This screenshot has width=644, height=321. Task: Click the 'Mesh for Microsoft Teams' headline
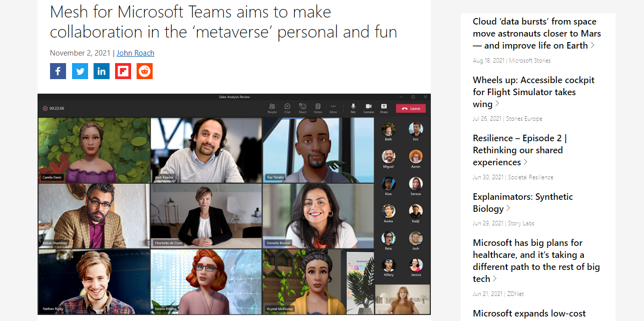pos(224,22)
